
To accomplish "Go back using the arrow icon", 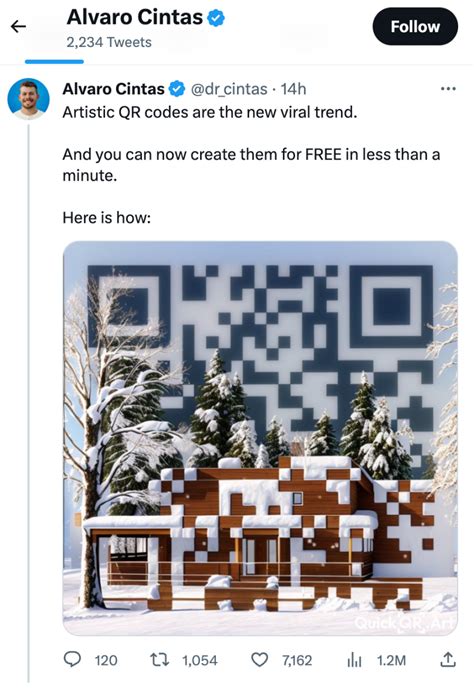I will (18, 27).
